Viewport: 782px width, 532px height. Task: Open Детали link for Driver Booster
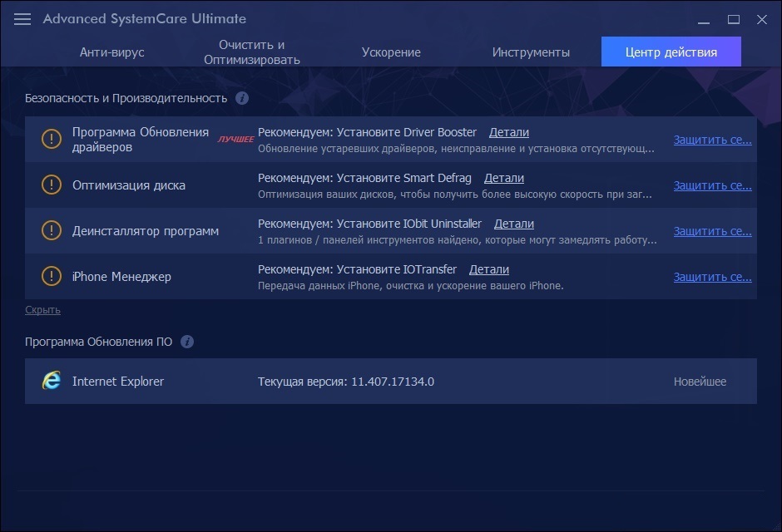point(508,132)
